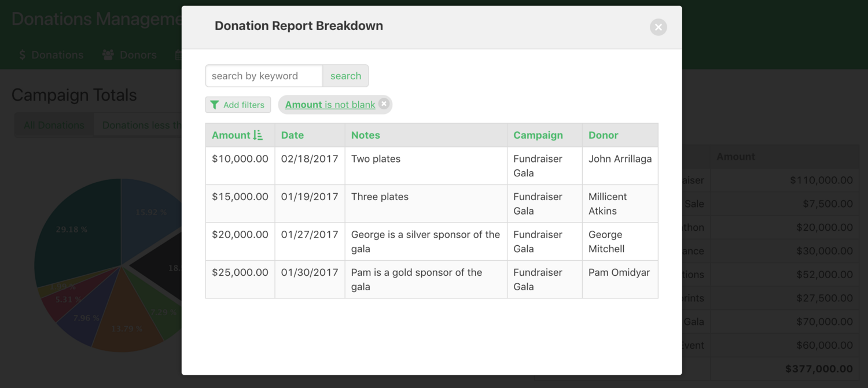Remove the 'Amount is not blank' filter

point(384,104)
